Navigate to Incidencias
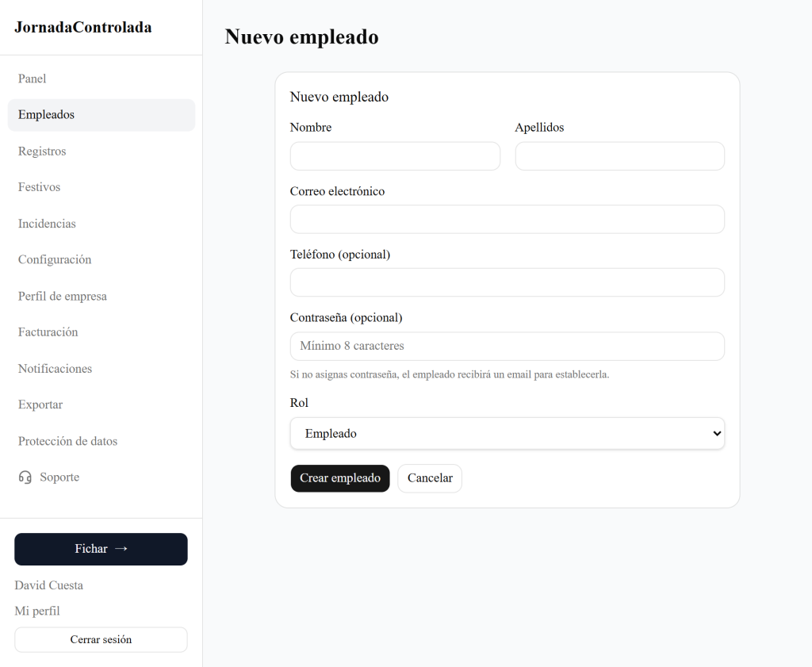This screenshot has width=812, height=667. click(x=47, y=224)
